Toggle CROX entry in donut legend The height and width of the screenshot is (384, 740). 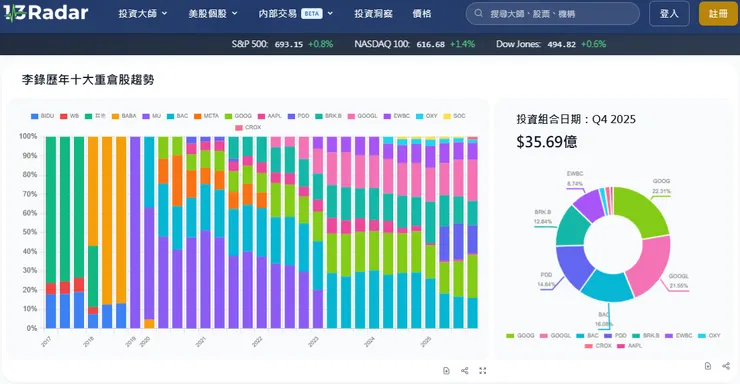point(598,346)
